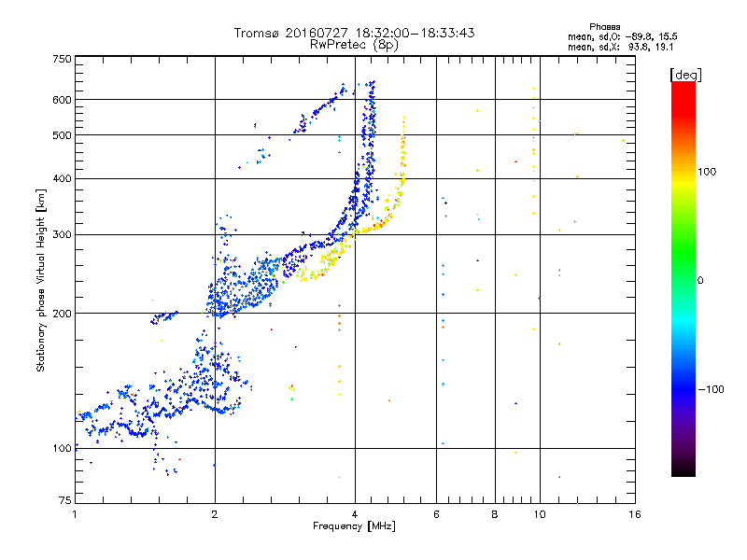Click the y-axis tick value "300"
This screenshot has height=560, width=747.
(62, 234)
